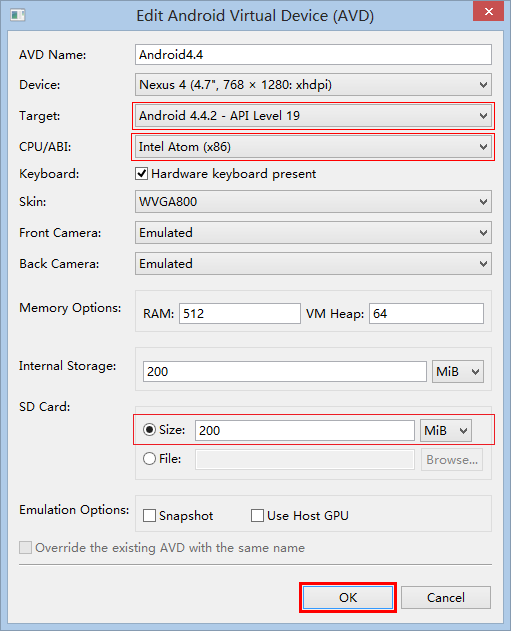This screenshot has width=511, height=631.
Task: Click the AVD Name text field
Action: tap(313, 54)
